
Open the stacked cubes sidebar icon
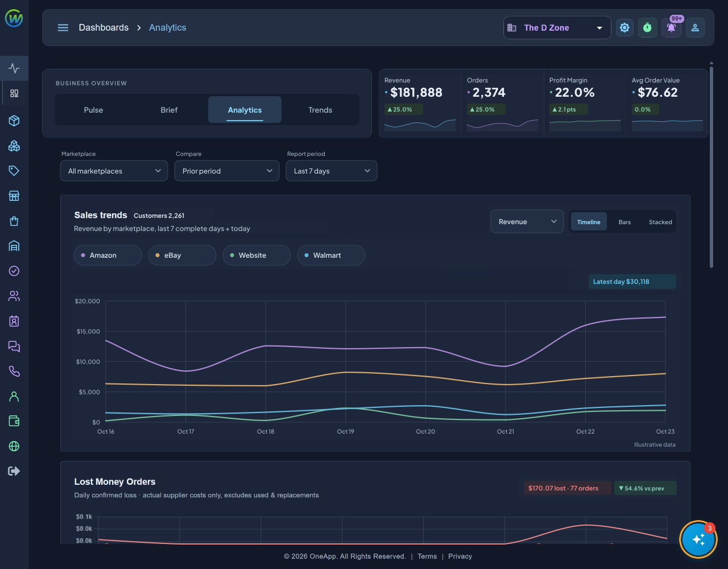pos(14,146)
